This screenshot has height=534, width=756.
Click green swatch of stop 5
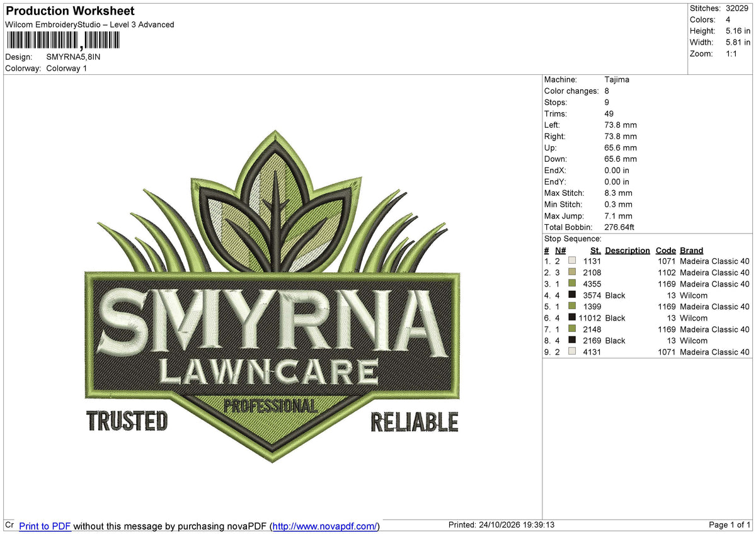[572, 307]
